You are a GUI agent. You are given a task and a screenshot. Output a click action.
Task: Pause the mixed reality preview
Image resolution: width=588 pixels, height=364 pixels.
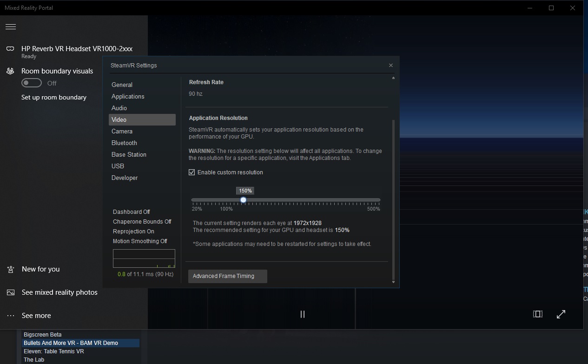pyautogui.click(x=303, y=314)
